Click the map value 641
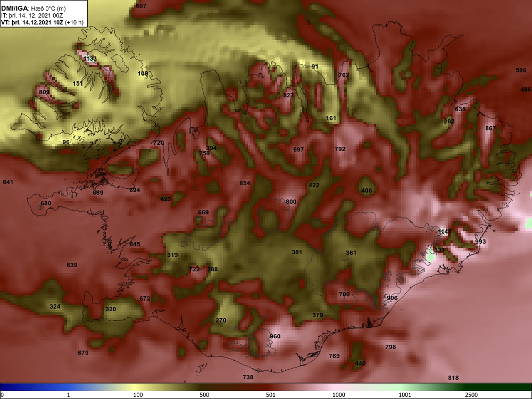 coord(8,182)
